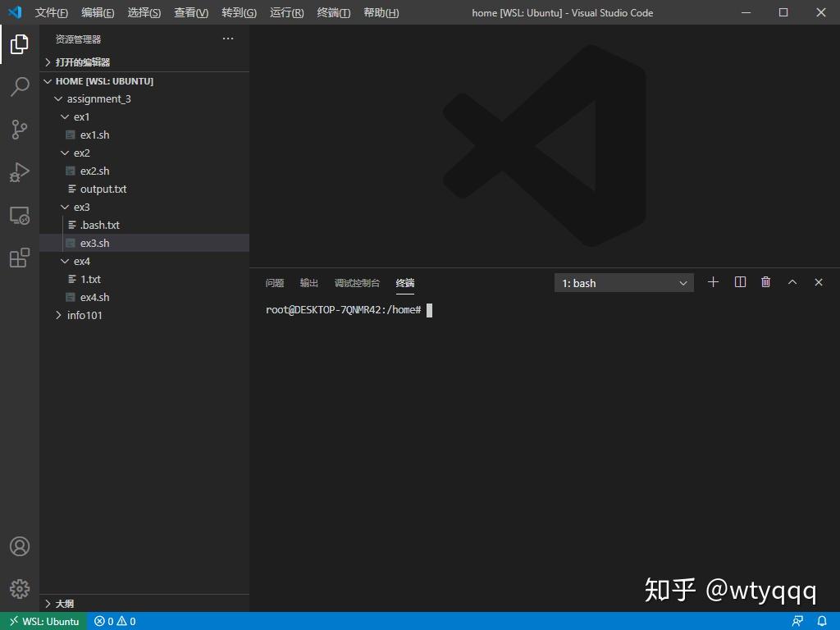Open the Extensions view
Viewport: 840px width, 630px height.
[19, 258]
